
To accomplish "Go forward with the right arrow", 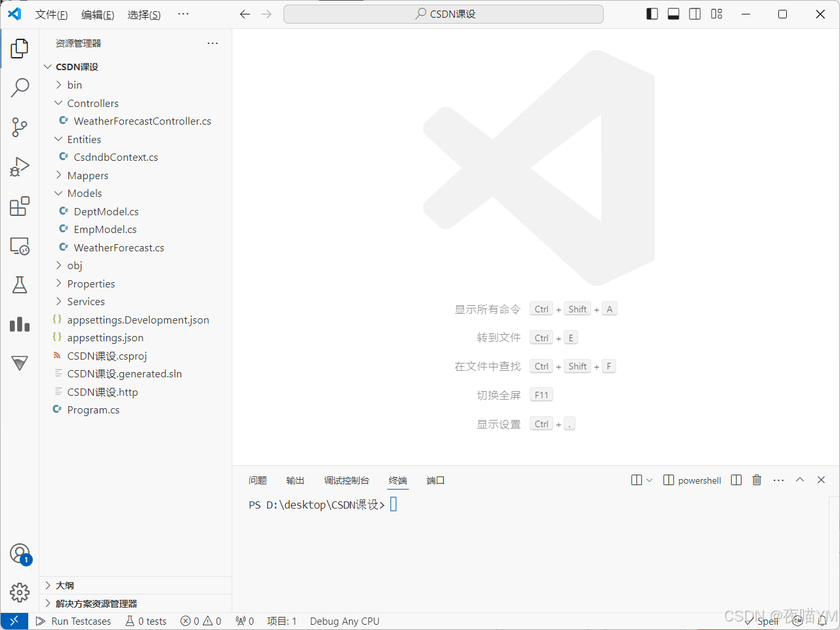I will click(x=266, y=14).
